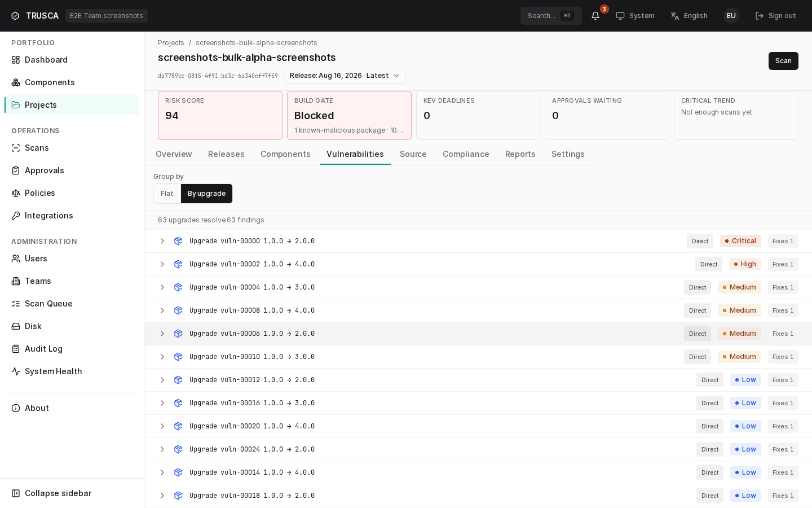Switch to the Reports tab

[x=520, y=154]
